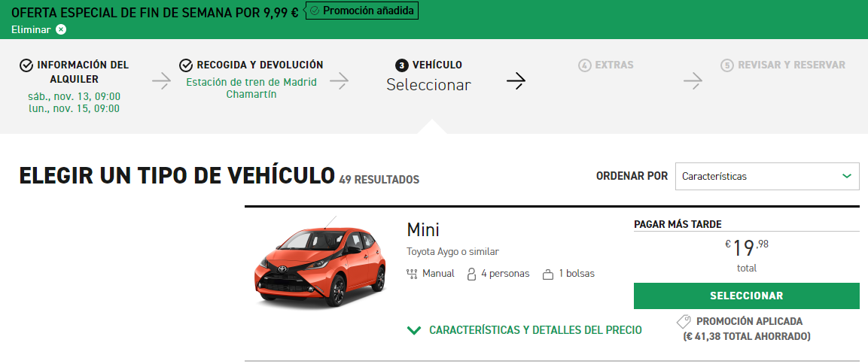Image resolution: width=868 pixels, height=364 pixels.
Task: Click Promoción aplicada label
Action: (x=750, y=321)
